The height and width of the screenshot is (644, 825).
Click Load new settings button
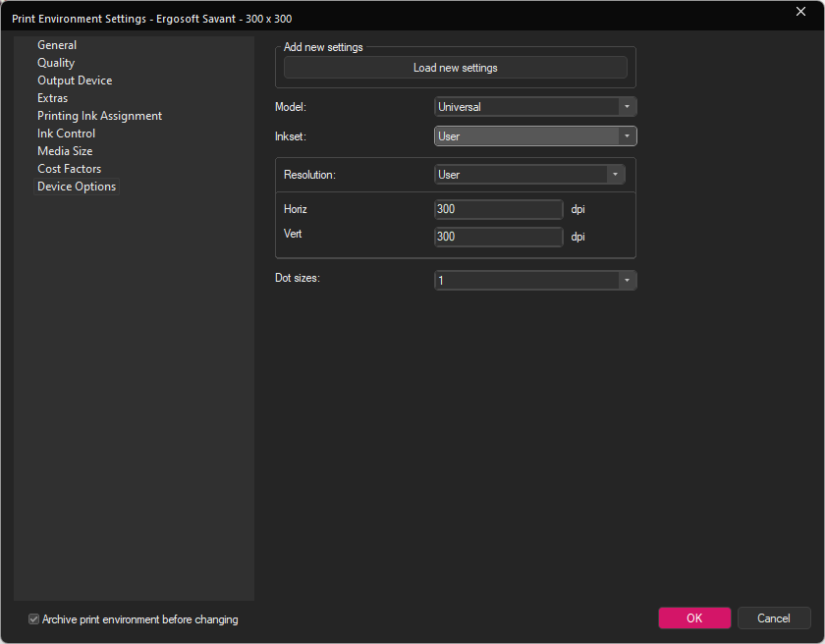tap(455, 68)
